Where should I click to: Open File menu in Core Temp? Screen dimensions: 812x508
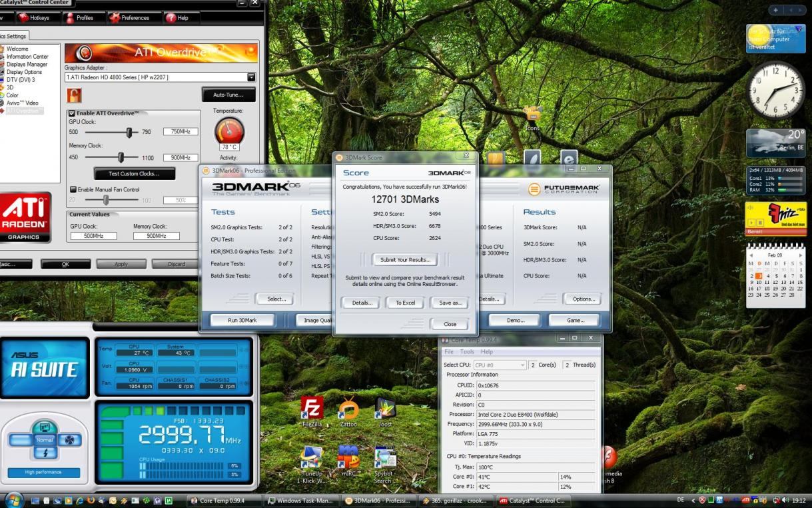(450, 351)
